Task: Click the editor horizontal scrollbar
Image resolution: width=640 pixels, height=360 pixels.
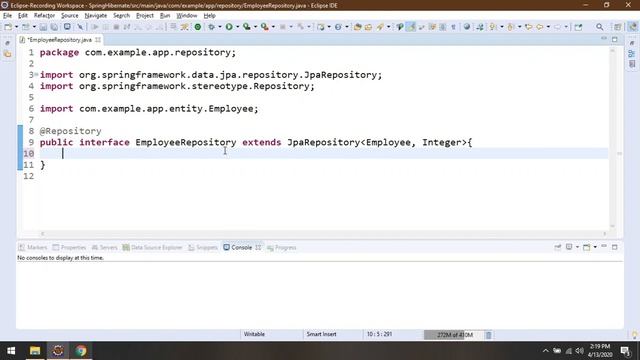Action: point(323,234)
